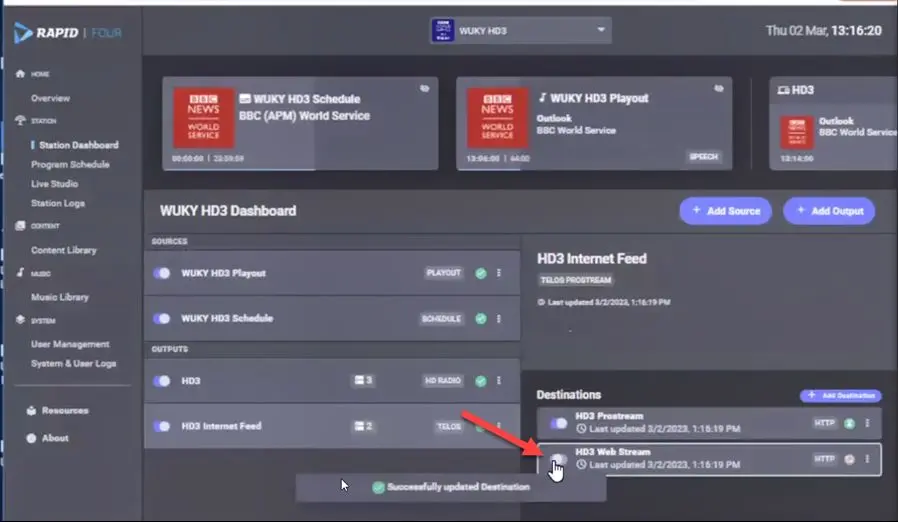Viewport: 898px width, 522px height.
Task: Open more options for HD3 Internet Feed output
Action: (499, 426)
